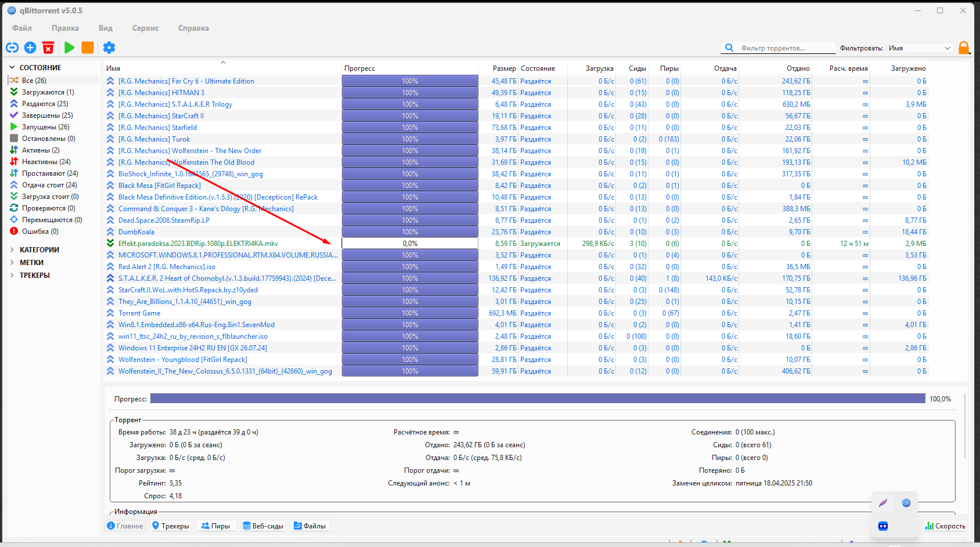This screenshot has width=980, height=547.
Task: Click the blue 'xo' tray icon
Action: [x=883, y=526]
